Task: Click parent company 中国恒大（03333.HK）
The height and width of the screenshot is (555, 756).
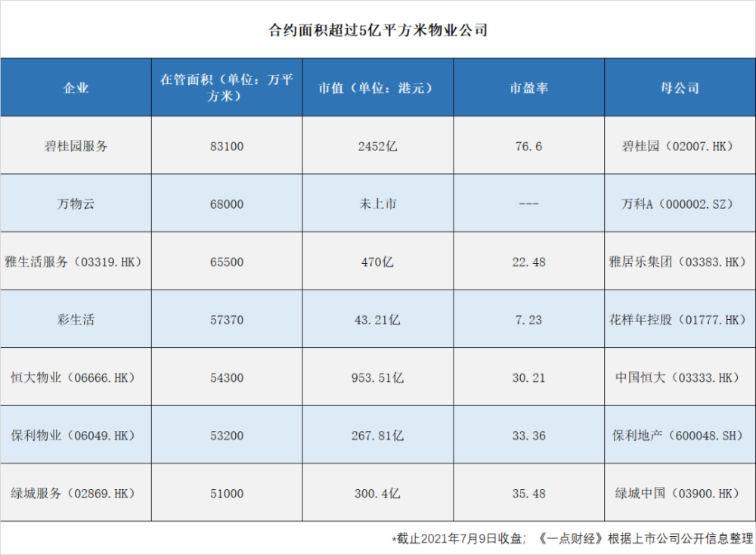Action: tap(680, 377)
